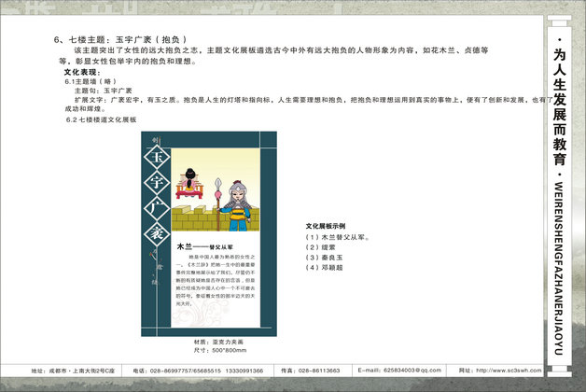The image size is (586, 392).
Task: Click the caption "材质：亚克力夹画"
Action: pos(218,342)
